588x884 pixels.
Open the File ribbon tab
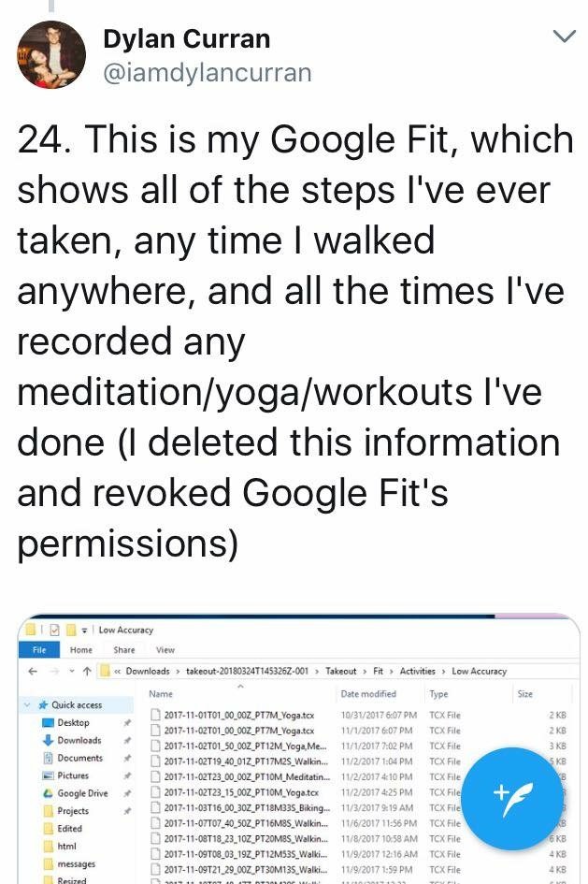click(x=40, y=650)
